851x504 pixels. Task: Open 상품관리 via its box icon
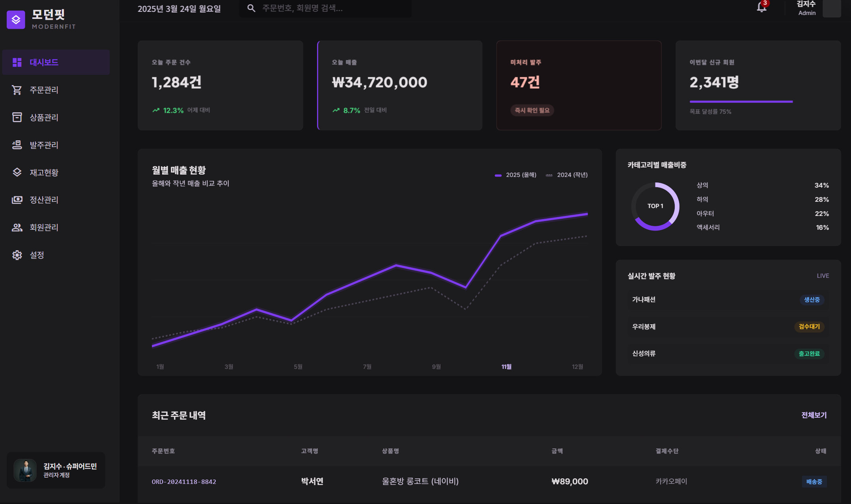[x=17, y=117]
